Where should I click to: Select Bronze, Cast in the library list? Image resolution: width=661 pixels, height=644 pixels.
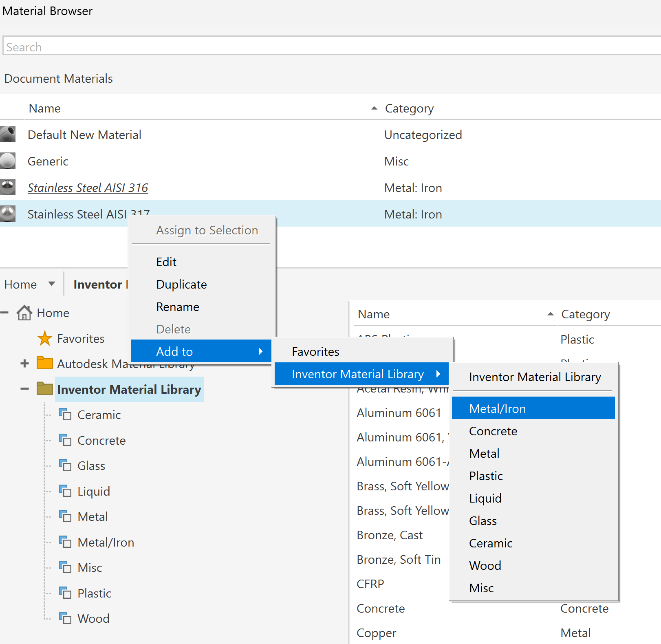(x=390, y=535)
